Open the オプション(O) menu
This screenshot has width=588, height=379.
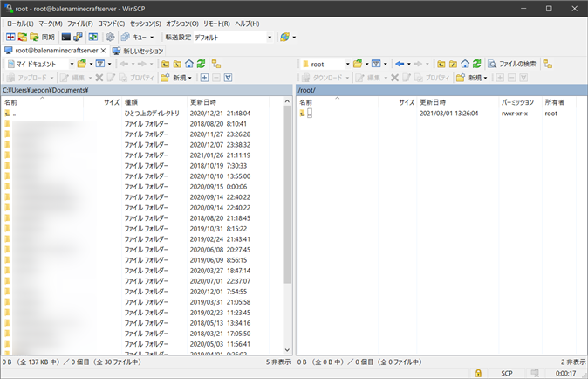click(182, 24)
